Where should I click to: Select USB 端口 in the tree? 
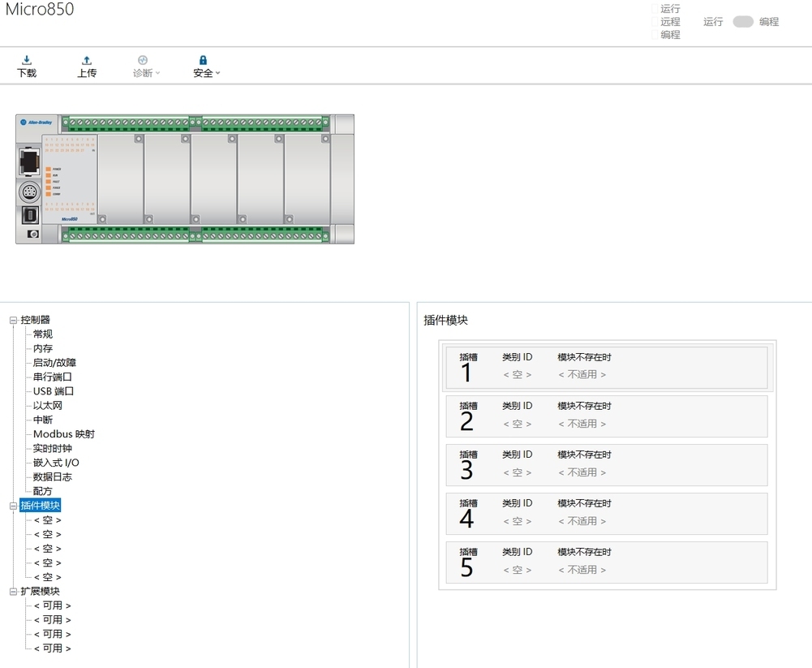coord(54,391)
